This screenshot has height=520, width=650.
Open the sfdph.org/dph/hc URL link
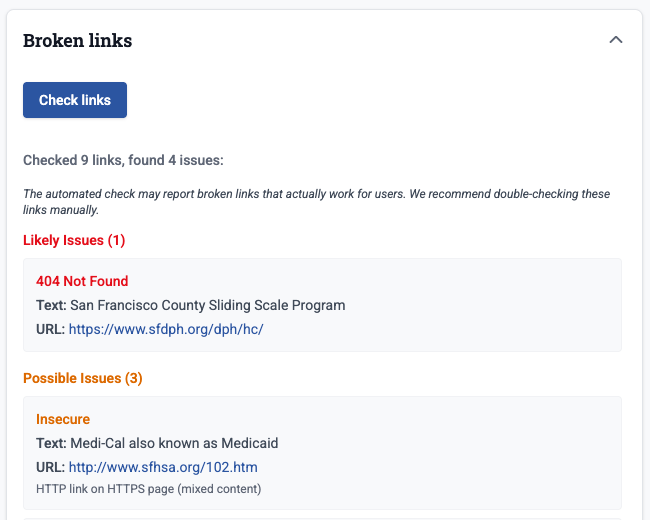click(x=166, y=329)
